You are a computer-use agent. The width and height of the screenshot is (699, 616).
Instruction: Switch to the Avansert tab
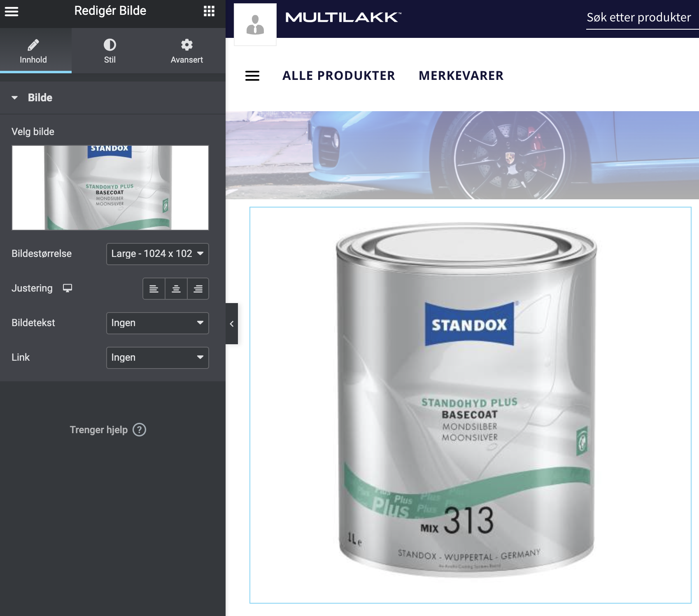tap(187, 51)
